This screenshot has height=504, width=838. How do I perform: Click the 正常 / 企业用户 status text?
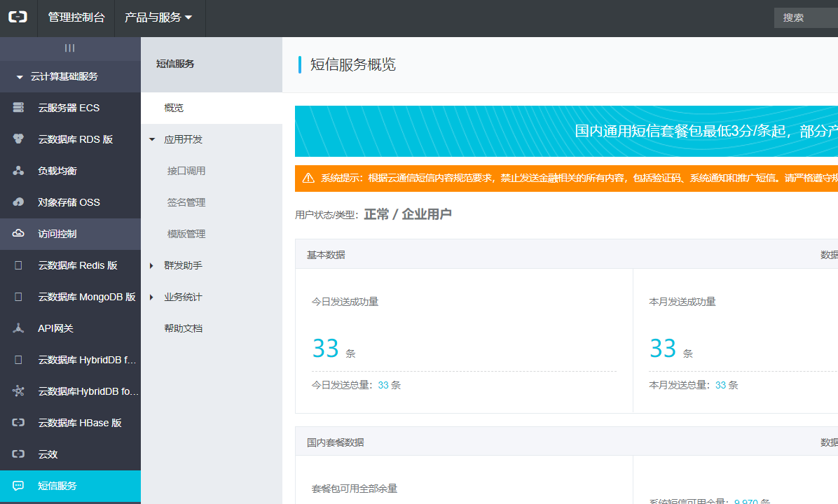[408, 214]
